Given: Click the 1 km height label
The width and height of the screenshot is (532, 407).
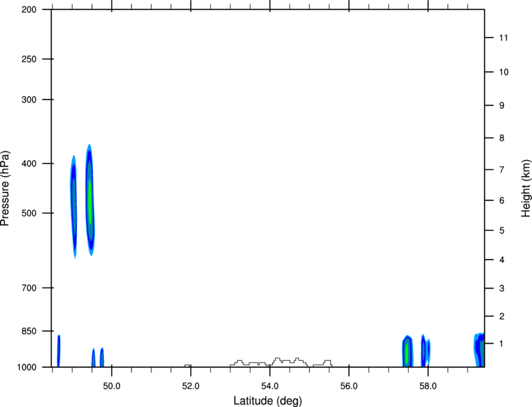Looking at the screenshot, I should 502,344.
